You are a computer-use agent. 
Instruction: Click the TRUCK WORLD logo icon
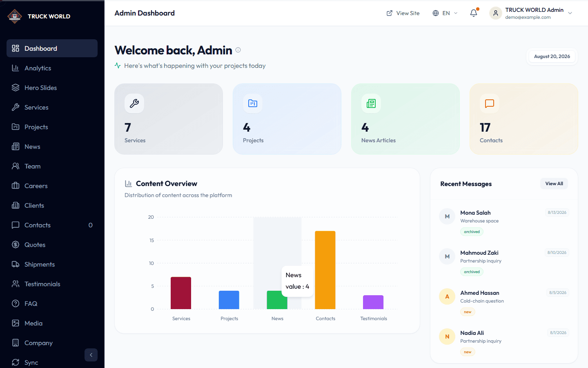pyautogui.click(x=15, y=16)
